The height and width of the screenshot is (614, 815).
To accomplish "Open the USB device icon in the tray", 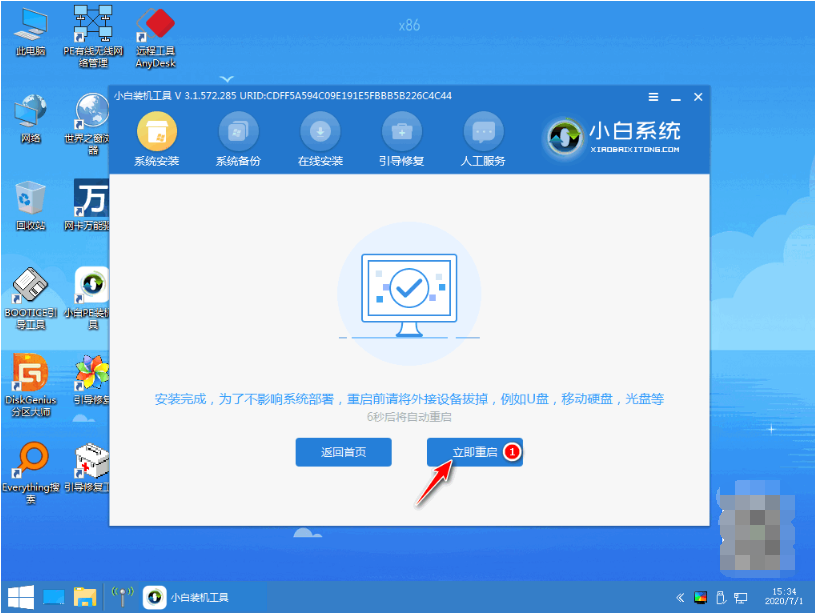I will click(x=723, y=596).
